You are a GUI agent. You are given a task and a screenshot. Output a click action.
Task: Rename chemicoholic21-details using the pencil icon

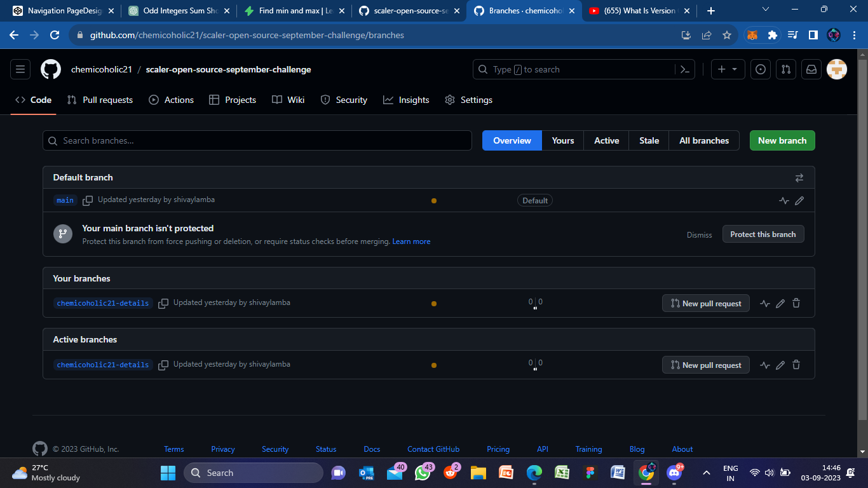pos(780,303)
